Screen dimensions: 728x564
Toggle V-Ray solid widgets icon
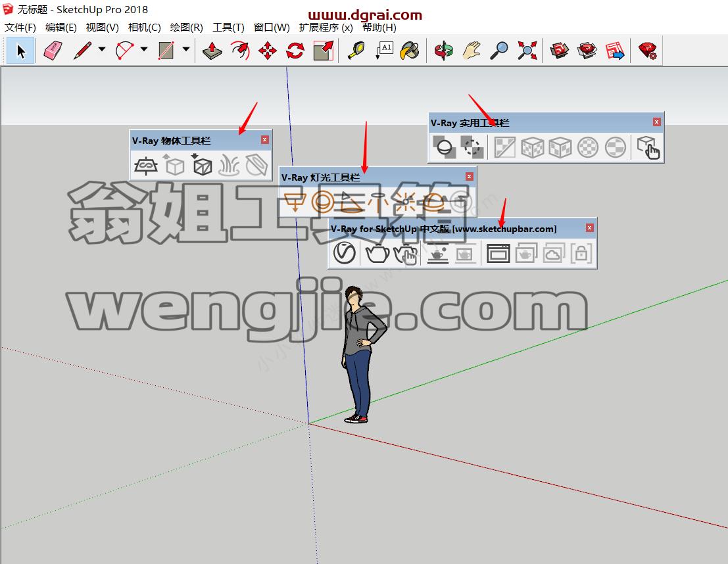click(x=444, y=147)
